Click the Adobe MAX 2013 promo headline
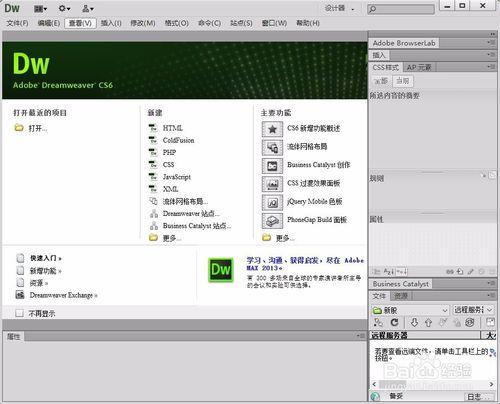 (305, 264)
